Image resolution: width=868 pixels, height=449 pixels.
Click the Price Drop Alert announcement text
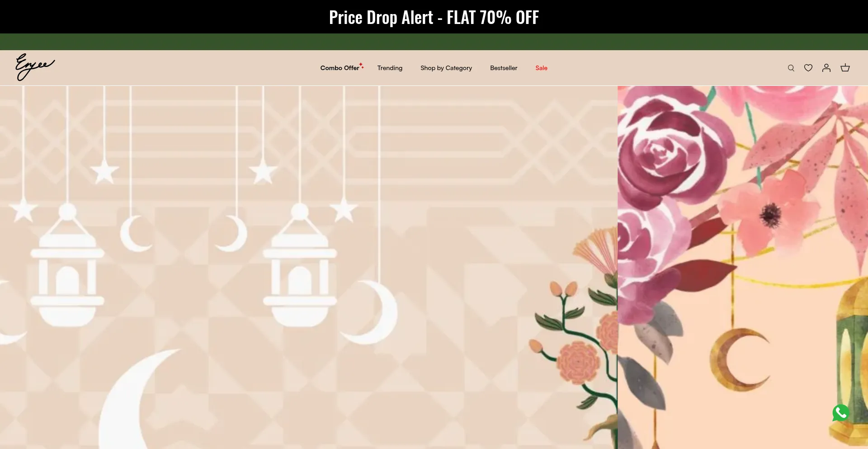[434, 17]
